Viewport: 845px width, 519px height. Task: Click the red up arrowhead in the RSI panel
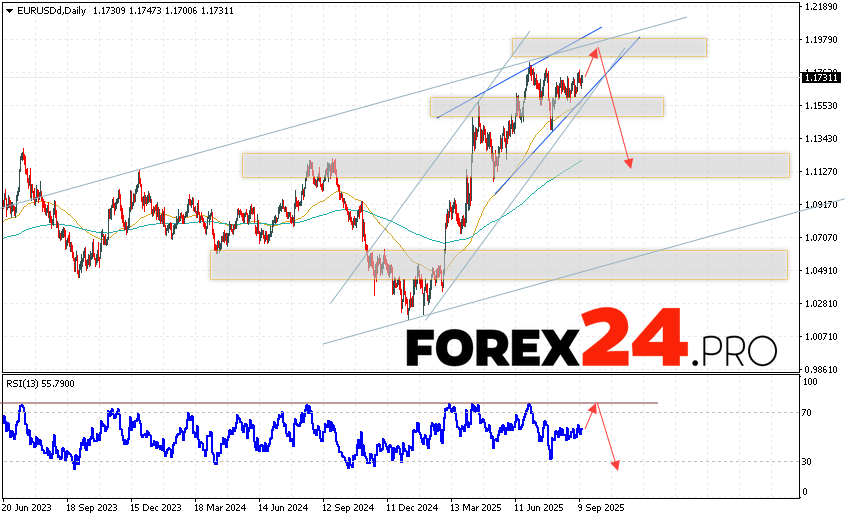click(x=594, y=406)
